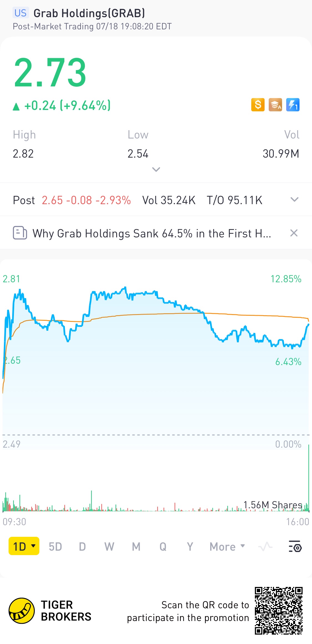Open chart settings icon beside the timeframes
This screenshot has width=312, height=644.
coord(295,546)
